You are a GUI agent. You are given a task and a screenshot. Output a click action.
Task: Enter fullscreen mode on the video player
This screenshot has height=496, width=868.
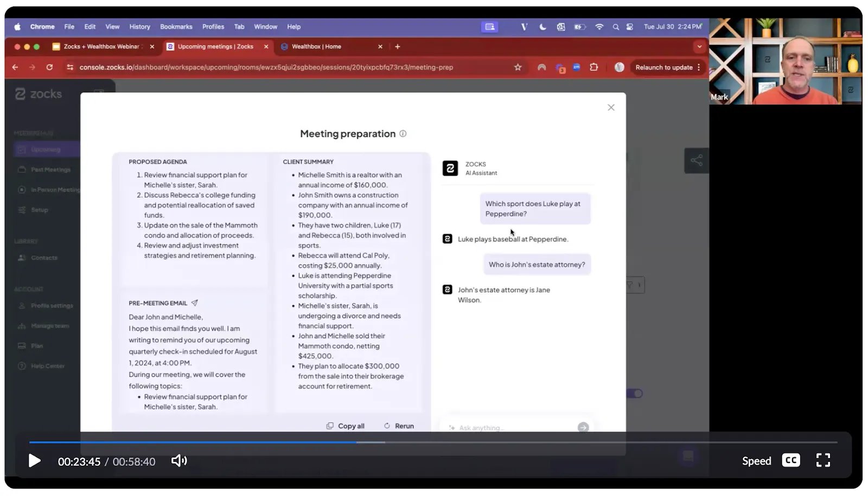pos(823,460)
